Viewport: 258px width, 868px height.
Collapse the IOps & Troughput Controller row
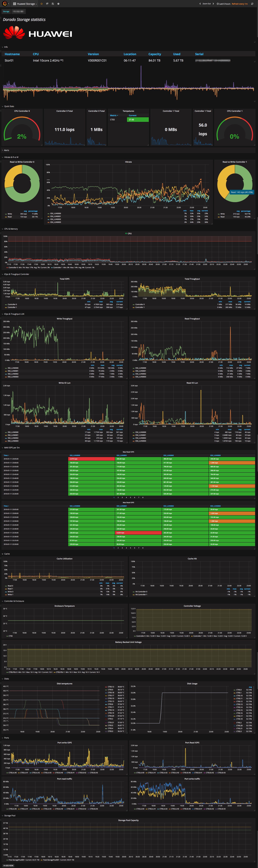(16, 274)
